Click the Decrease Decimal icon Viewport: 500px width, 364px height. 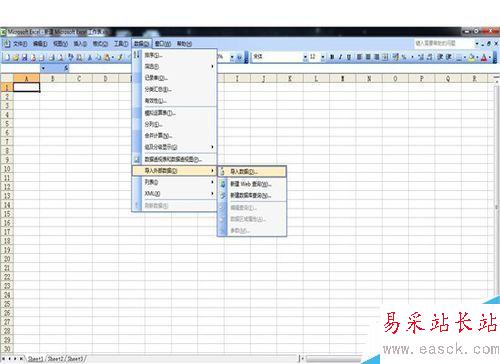(430, 57)
